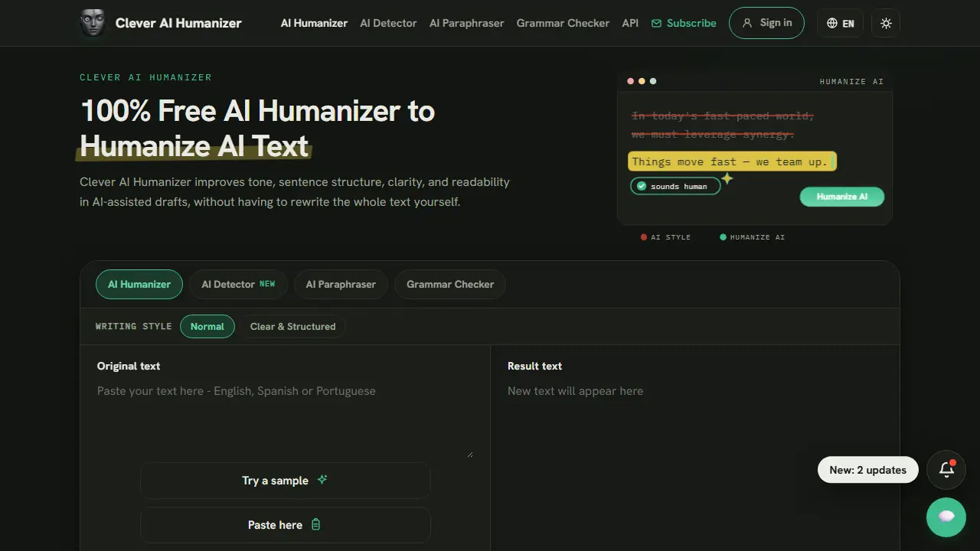Click the sparkle icon beside Try a sample
Viewport: 980px width, 551px height.
(x=322, y=480)
